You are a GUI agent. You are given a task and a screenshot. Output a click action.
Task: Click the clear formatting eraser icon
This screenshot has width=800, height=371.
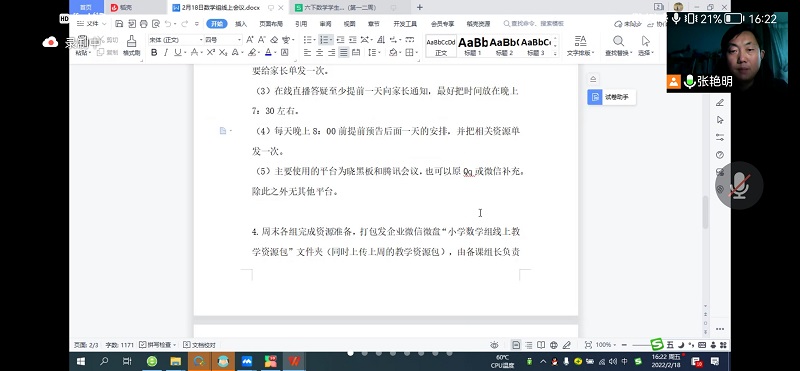[274, 39]
